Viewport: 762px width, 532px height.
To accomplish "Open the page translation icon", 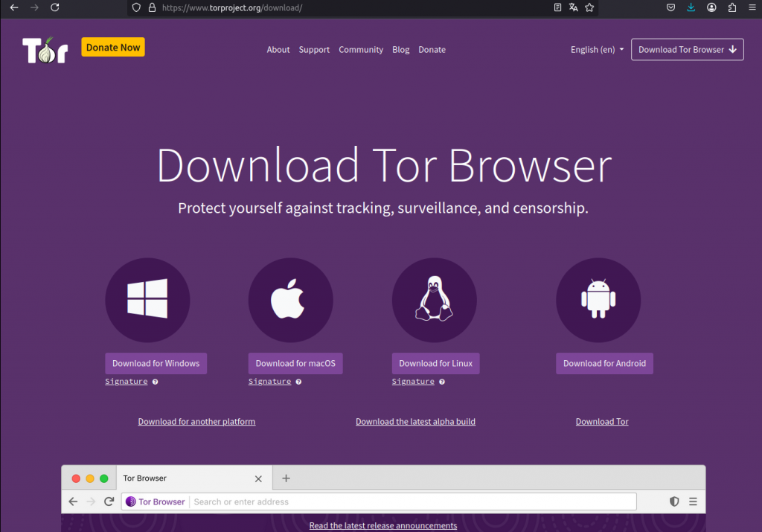I will pos(574,7).
